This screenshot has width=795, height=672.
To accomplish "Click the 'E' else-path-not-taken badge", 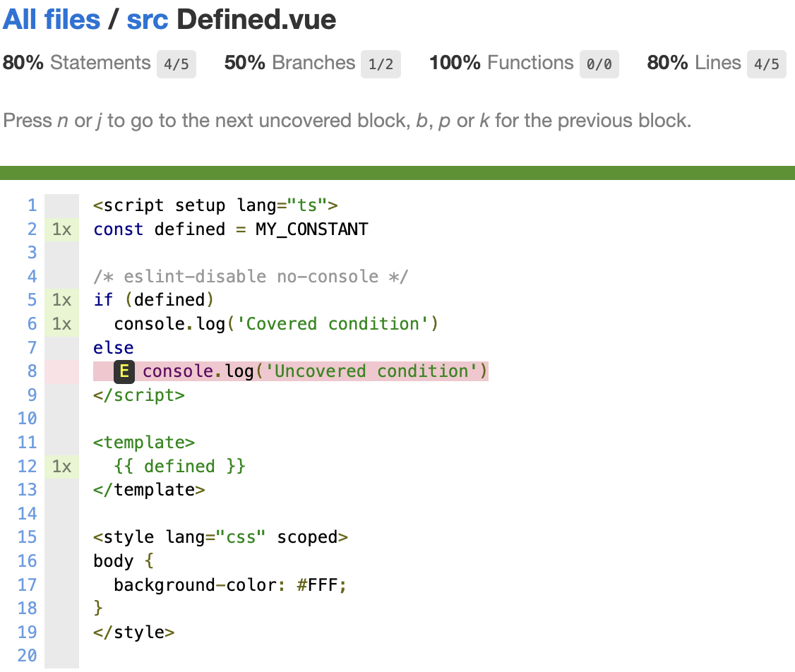I will (124, 371).
